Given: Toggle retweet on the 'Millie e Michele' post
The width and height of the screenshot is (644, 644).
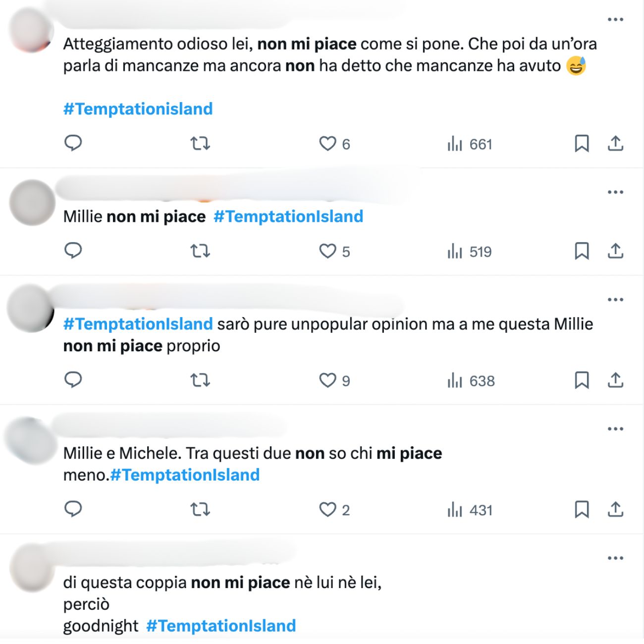Looking at the screenshot, I should coord(200,509).
